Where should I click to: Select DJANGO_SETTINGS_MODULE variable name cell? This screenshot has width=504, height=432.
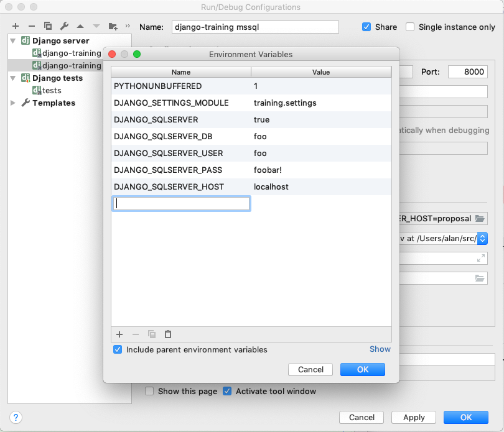(181, 103)
